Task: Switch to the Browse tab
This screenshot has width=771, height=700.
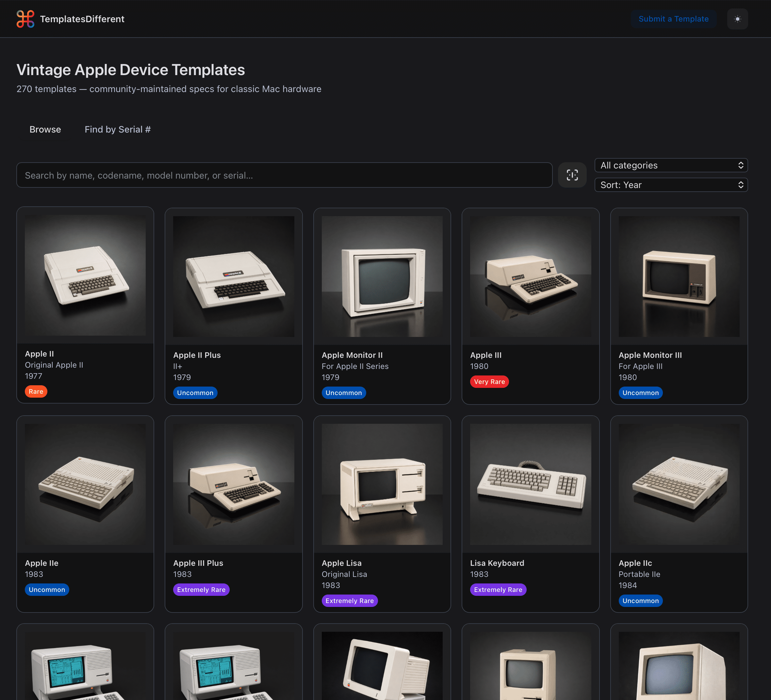Action: (45, 130)
